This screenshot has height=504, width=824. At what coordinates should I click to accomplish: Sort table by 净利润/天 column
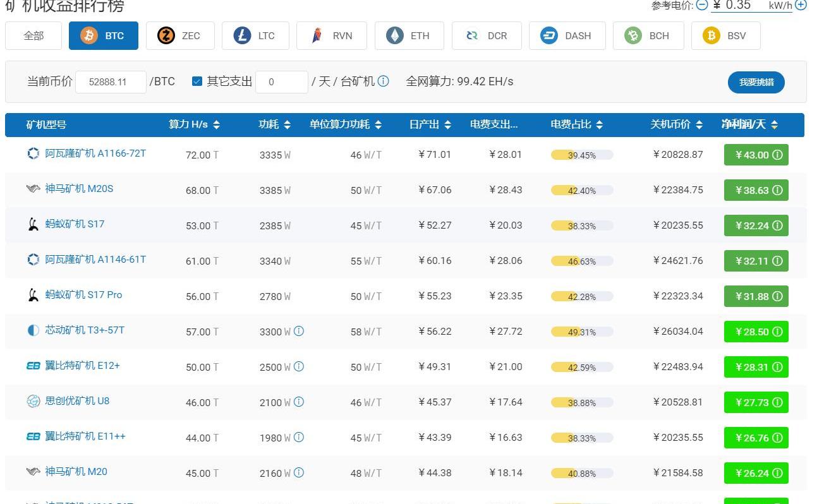pyautogui.click(x=749, y=124)
